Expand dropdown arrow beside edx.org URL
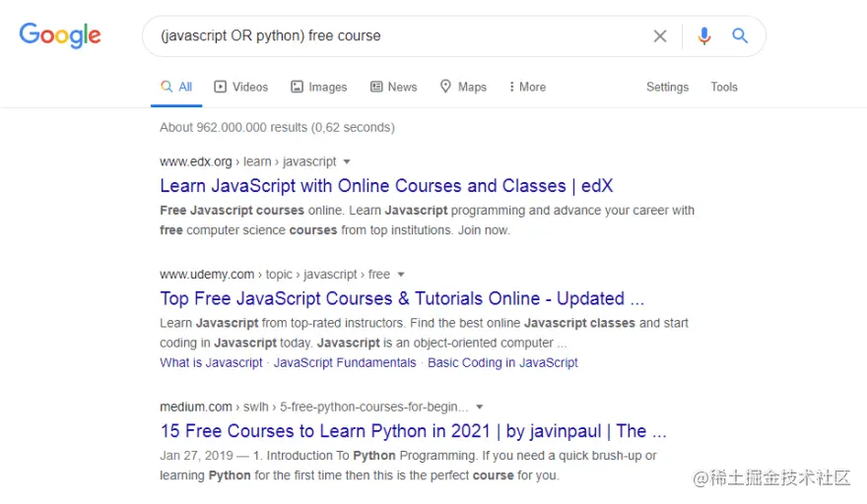 pos(347,161)
